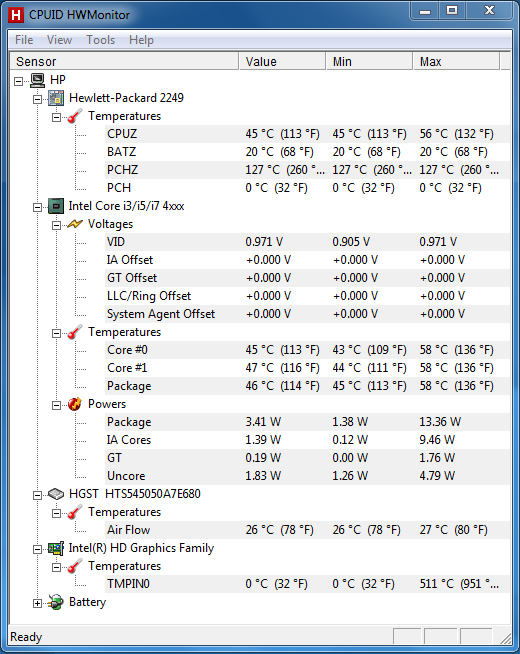The height and width of the screenshot is (654, 520).
Task: Maximize the HWMonitor window
Action: point(452,11)
